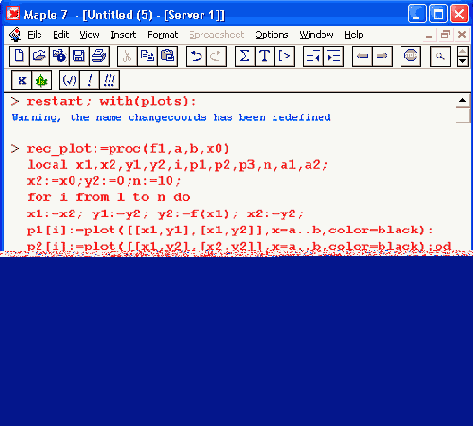The height and width of the screenshot is (426, 473).
Task: Click the line 'restart; with(plots):'
Action: 112,101
